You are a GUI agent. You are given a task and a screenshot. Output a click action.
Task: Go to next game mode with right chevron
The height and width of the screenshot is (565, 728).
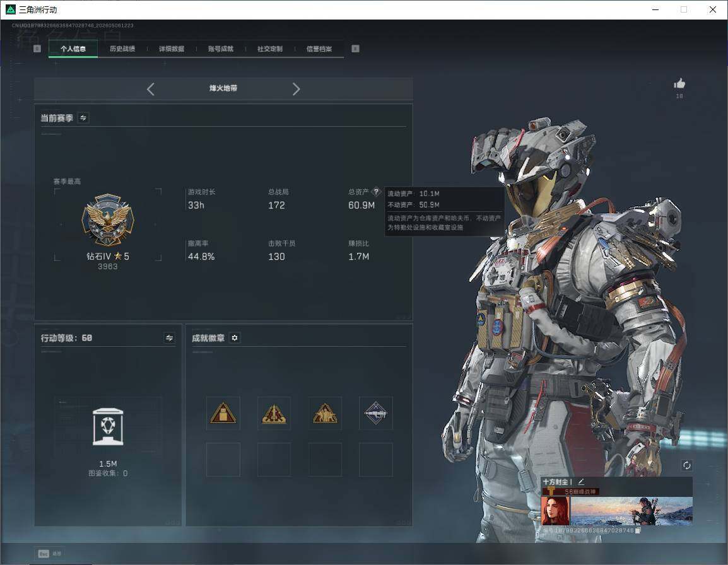tap(296, 89)
